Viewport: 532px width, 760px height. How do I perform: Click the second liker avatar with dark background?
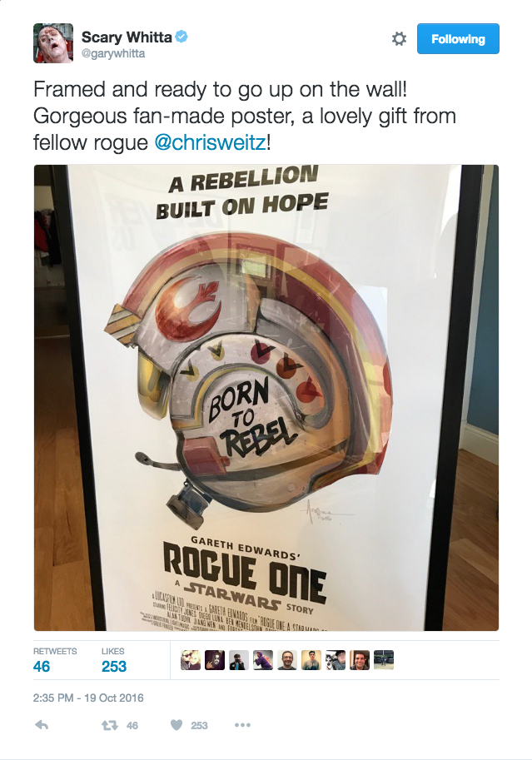(x=215, y=660)
